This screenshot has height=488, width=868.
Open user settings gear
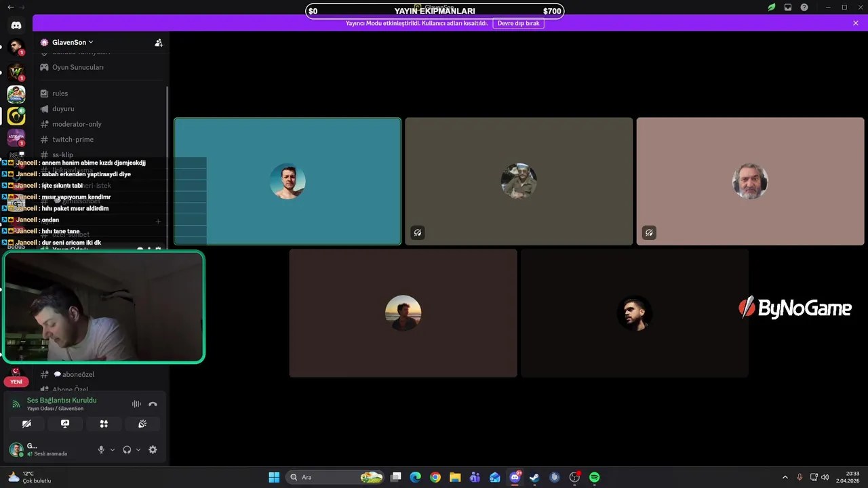pyautogui.click(x=153, y=449)
